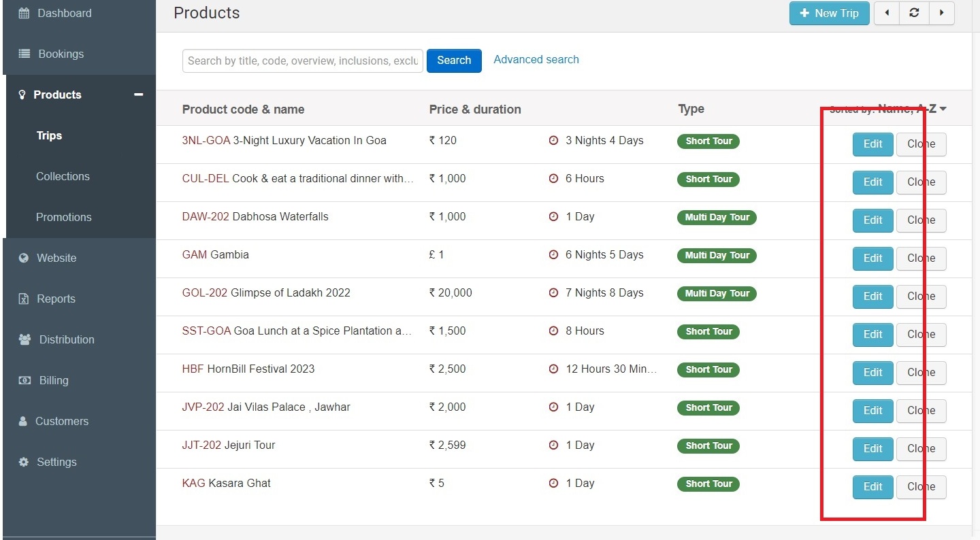Viewport: 980px width, 540px height.
Task: Open Billing section in sidebar
Action: click(53, 380)
